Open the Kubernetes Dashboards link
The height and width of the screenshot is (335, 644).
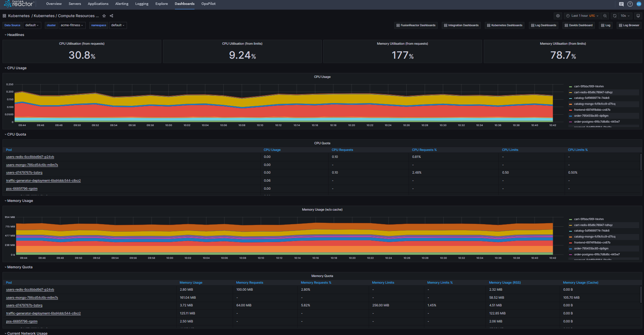click(x=504, y=25)
